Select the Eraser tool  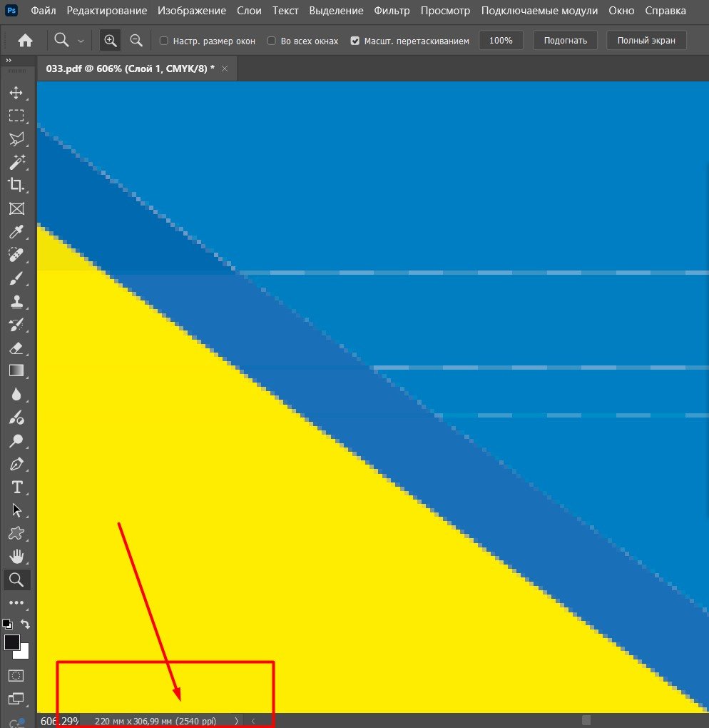16,348
